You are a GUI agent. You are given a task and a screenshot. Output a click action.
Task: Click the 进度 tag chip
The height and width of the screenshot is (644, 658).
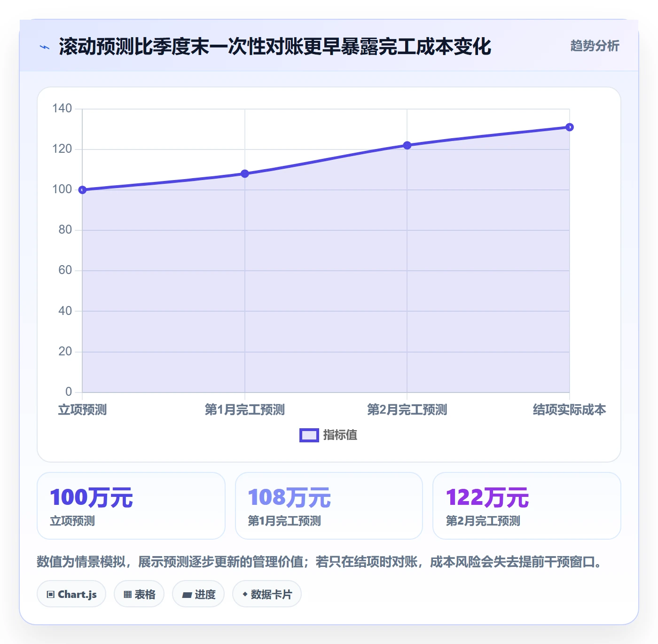pos(198,594)
